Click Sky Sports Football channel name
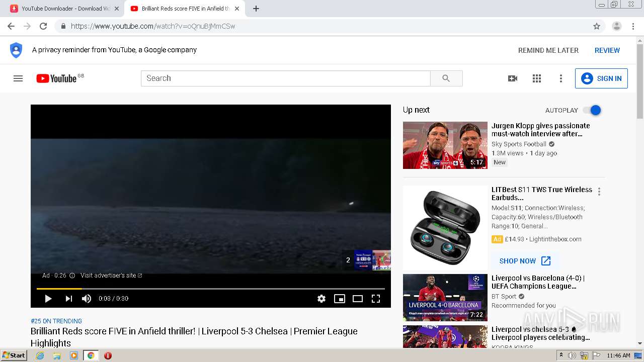 (519, 144)
